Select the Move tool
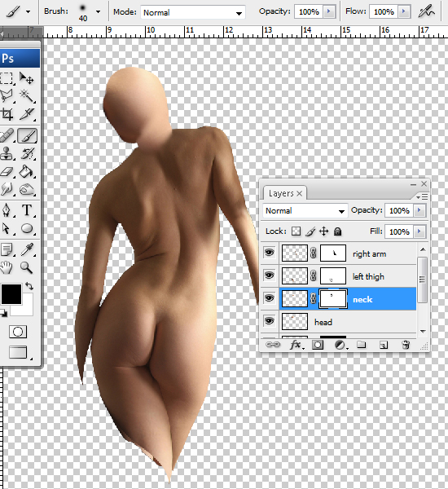Screen dimensions: 448x489 (x=27, y=78)
